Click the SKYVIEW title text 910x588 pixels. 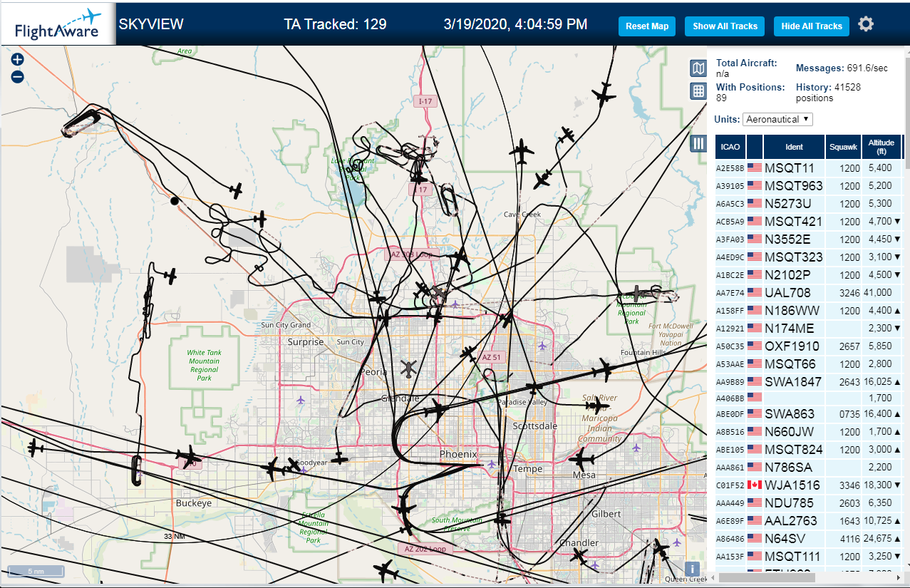point(151,24)
